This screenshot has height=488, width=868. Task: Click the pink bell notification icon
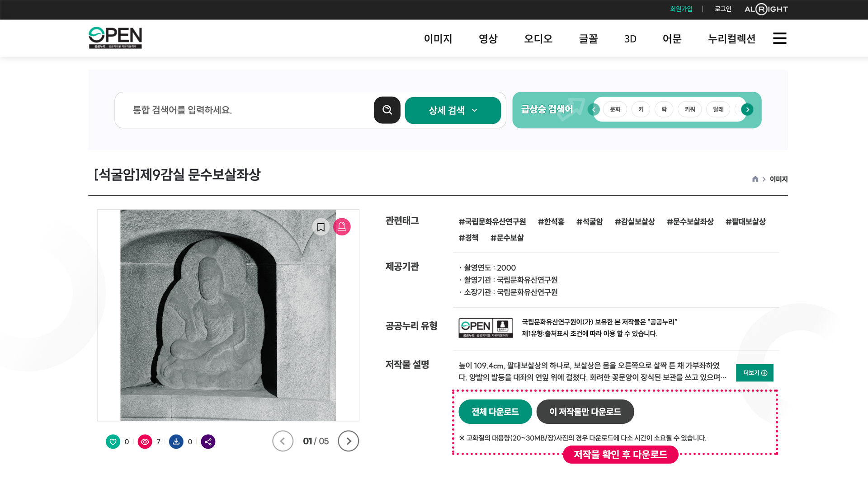[x=342, y=227]
